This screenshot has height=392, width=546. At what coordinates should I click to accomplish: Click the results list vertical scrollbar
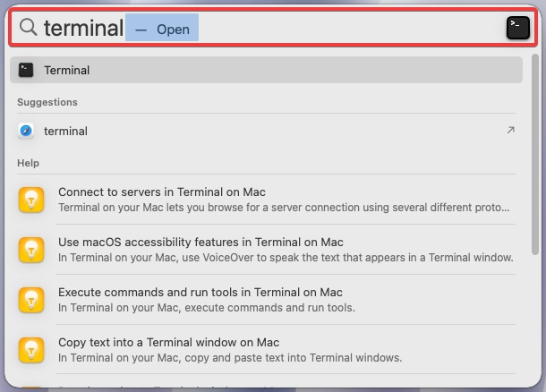(x=535, y=155)
